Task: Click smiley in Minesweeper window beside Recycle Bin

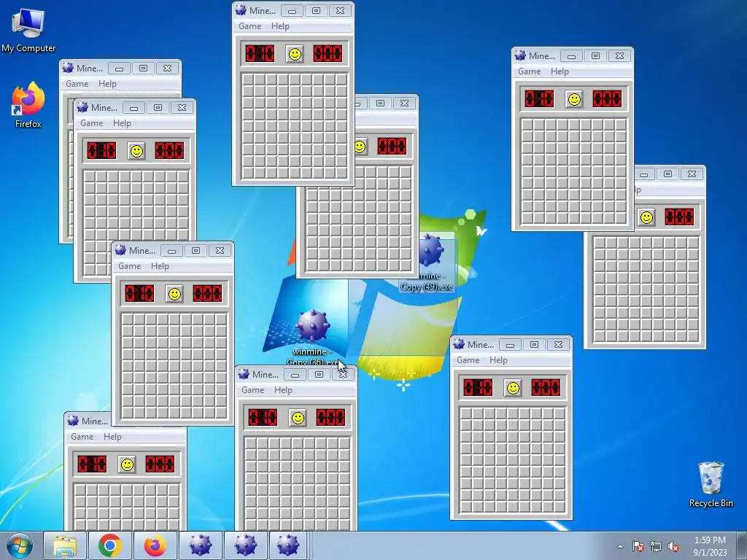Action: click(x=513, y=388)
